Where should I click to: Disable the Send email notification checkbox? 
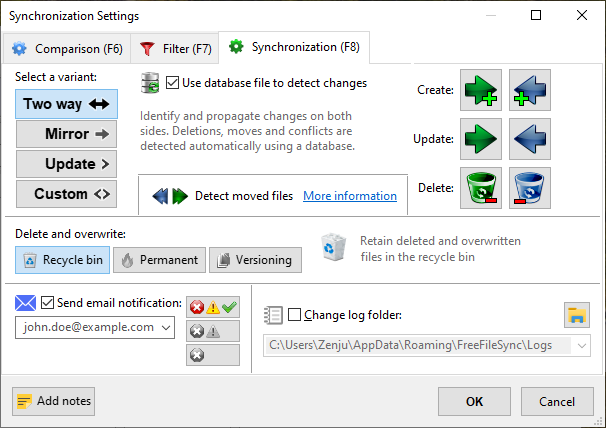point(48,303)
